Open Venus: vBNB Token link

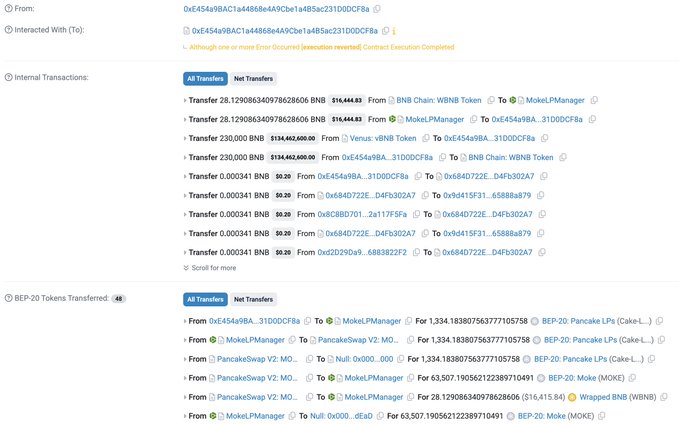(x=383, y=138)
